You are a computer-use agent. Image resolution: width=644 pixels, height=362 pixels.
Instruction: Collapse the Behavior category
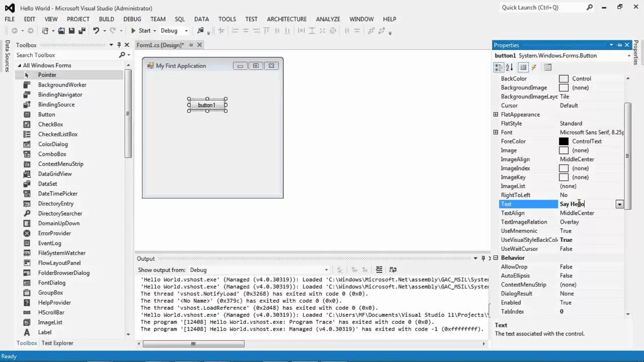(x=496, y=258)
